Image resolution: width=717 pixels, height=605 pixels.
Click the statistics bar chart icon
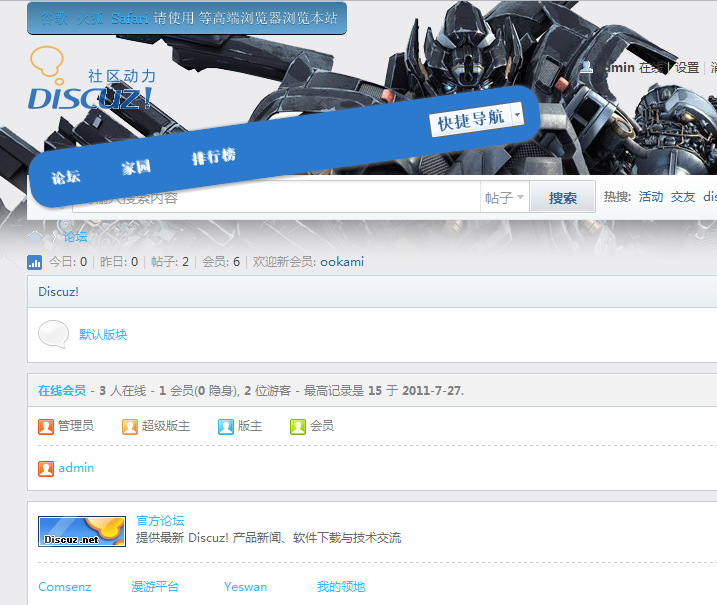[34, 262]
